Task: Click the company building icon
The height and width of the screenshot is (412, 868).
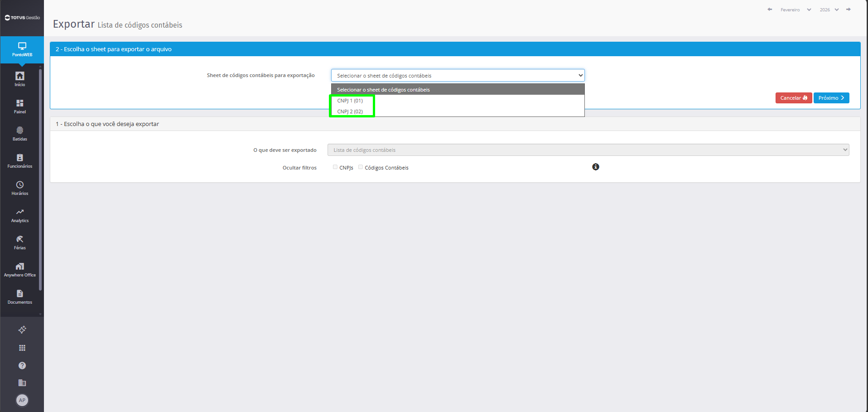Action: click(x=22, y=383)
